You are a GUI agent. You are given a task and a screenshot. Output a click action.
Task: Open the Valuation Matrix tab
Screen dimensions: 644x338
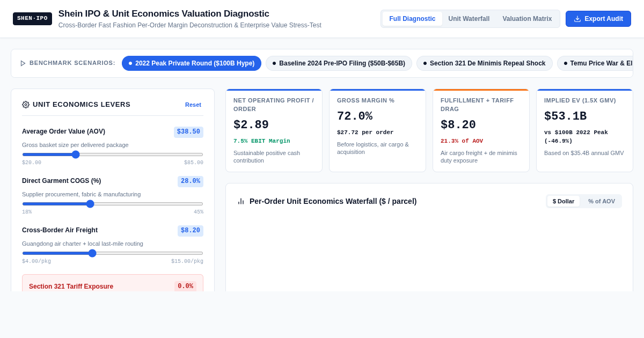click(x=527, y=19)
